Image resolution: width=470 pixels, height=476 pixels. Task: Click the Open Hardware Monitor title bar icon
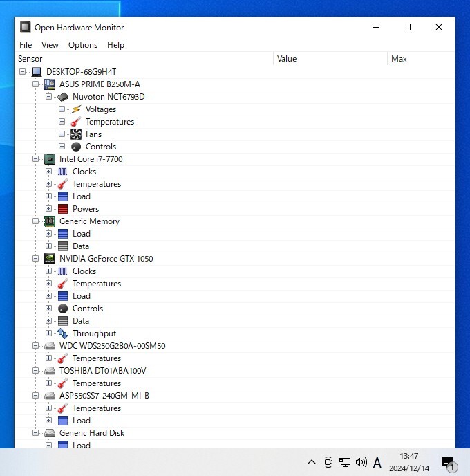pyautogui.click(x=25, y=27)
